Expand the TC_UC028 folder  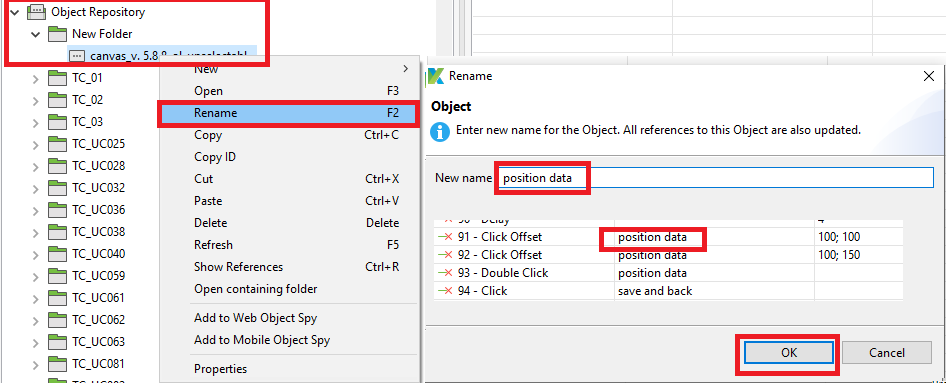[x=36, y=166]
